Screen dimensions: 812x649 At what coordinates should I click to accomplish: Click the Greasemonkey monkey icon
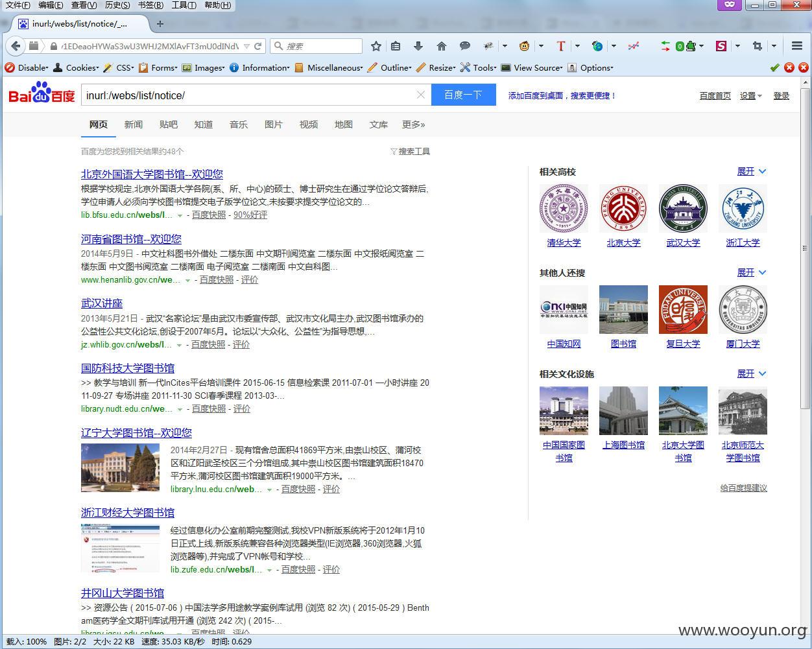(524, 46)
